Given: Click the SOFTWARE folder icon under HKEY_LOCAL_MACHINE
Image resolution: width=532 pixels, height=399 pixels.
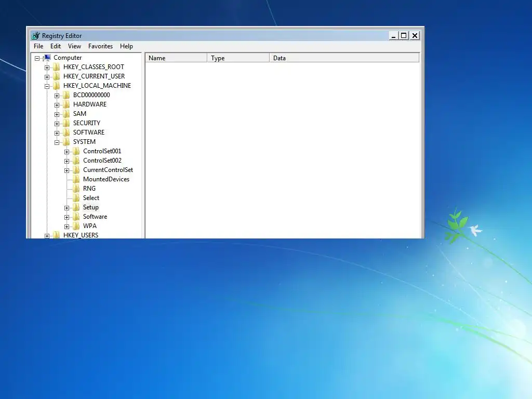Looking at the screenshot, I should pos(66,132).
